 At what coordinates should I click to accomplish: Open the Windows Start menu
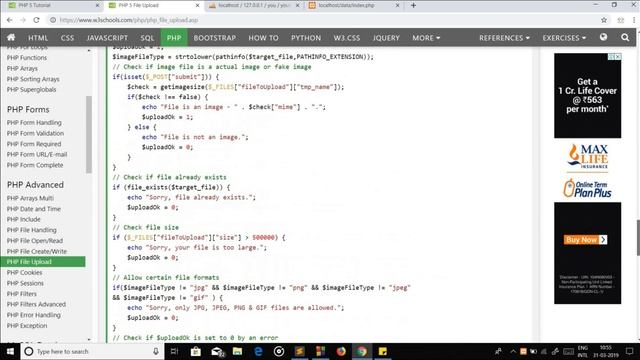[x=10, y=351]
